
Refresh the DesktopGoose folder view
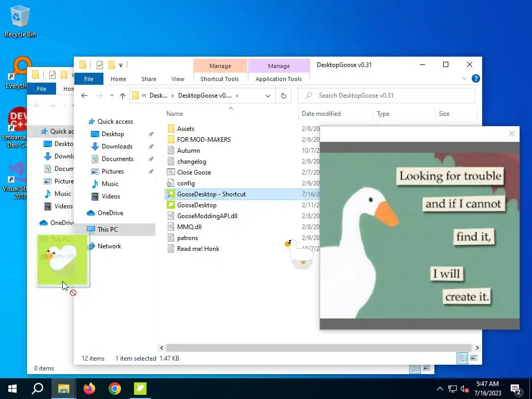pyautogui.click(x=284, y=96)
